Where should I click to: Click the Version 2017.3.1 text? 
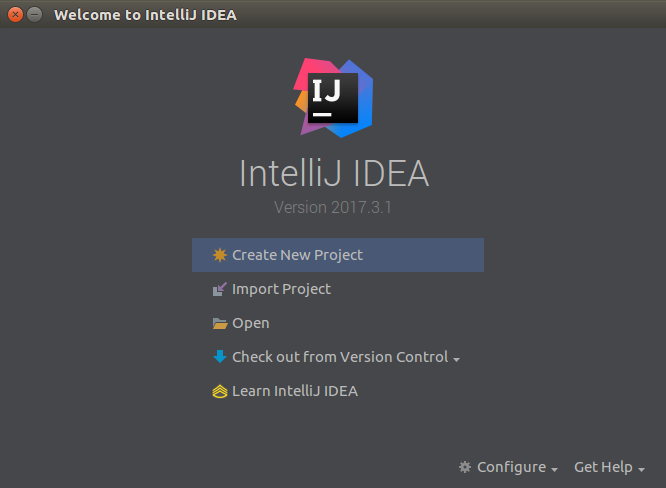tap(333, 208)
